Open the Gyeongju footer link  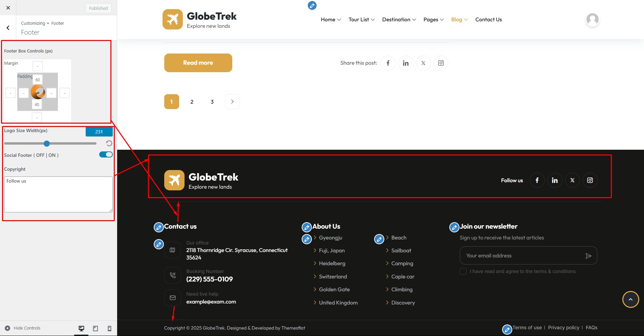click(330, 238)
